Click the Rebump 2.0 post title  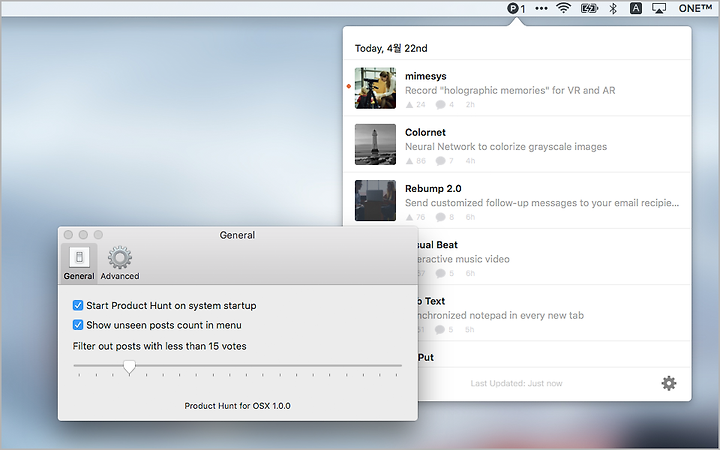[x=433, y=189]
